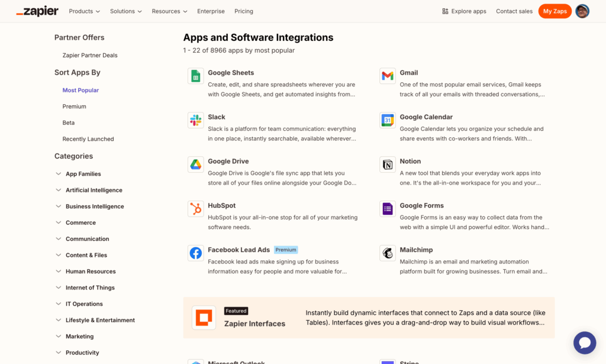Open the Zapier Interfaces title
This screenshot has height=364, width=606.
[254, 324]
